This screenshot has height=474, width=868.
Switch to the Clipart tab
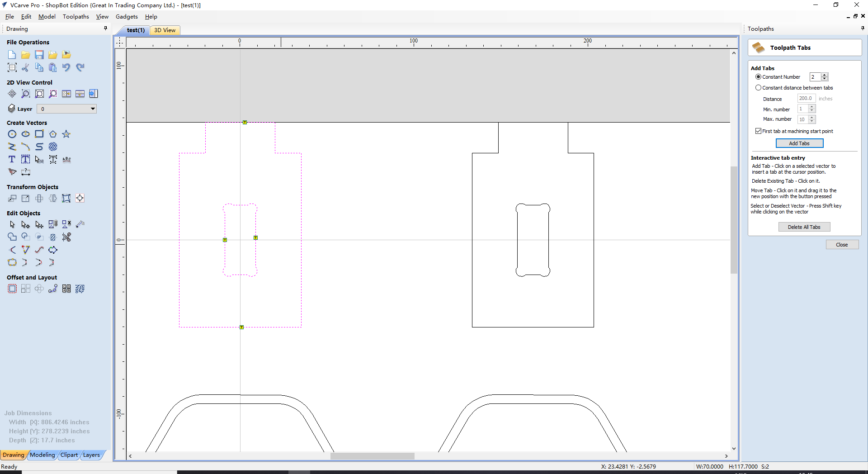point(69,455)
